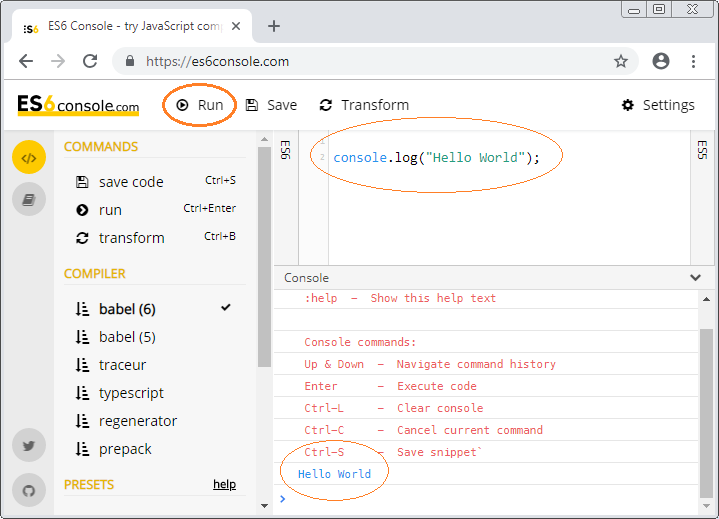Select the ES6 Console browser tab
Viewport: 719px width, 519px height.
(132, 26)
